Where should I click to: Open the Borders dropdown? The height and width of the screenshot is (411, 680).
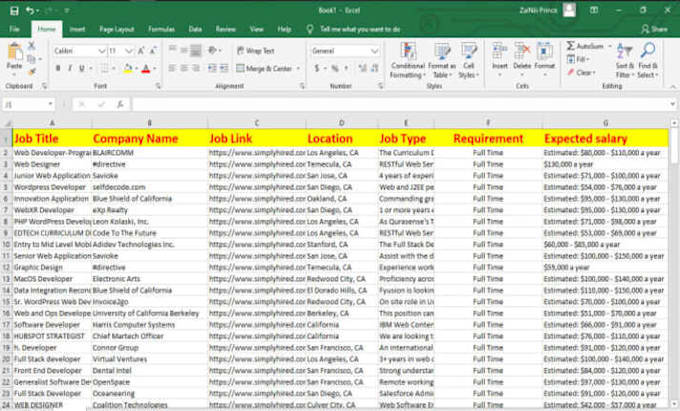pos(113,68)
